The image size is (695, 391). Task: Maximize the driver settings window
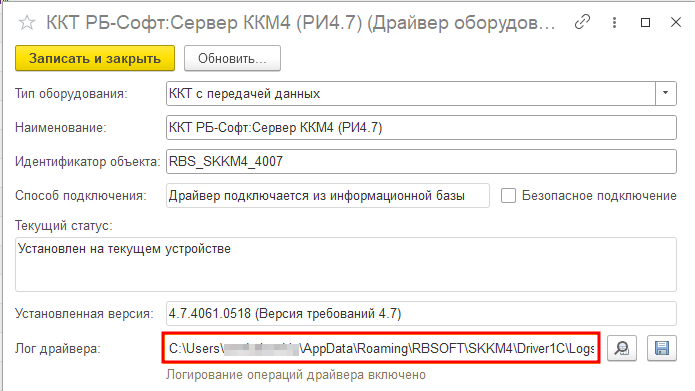(x=645, y=22)
